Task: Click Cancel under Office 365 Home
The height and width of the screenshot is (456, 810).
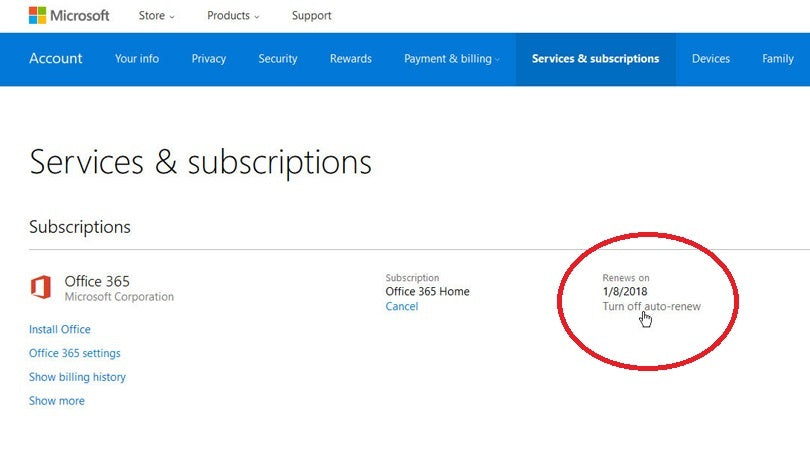Action: (x=402, y=307)
